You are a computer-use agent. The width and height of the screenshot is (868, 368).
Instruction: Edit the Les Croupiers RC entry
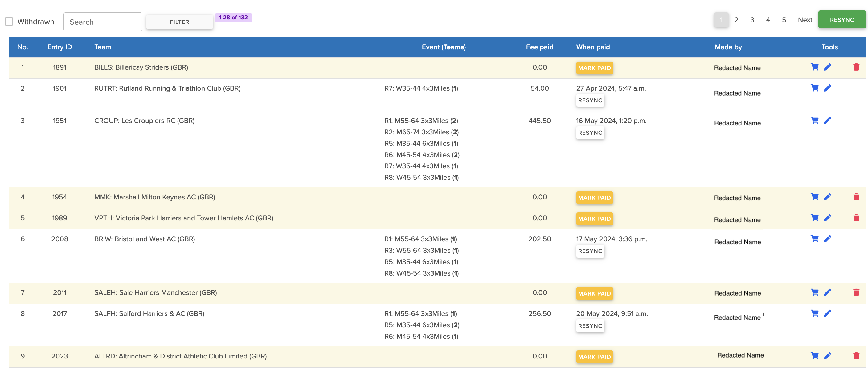coord(828,120)
